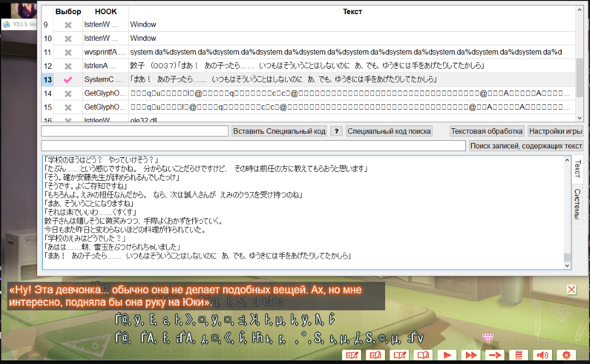The width and height of the screenshot is (590, 364).
Task: Click the quick save book-and-pen icon
Action: tap(351, 355)
